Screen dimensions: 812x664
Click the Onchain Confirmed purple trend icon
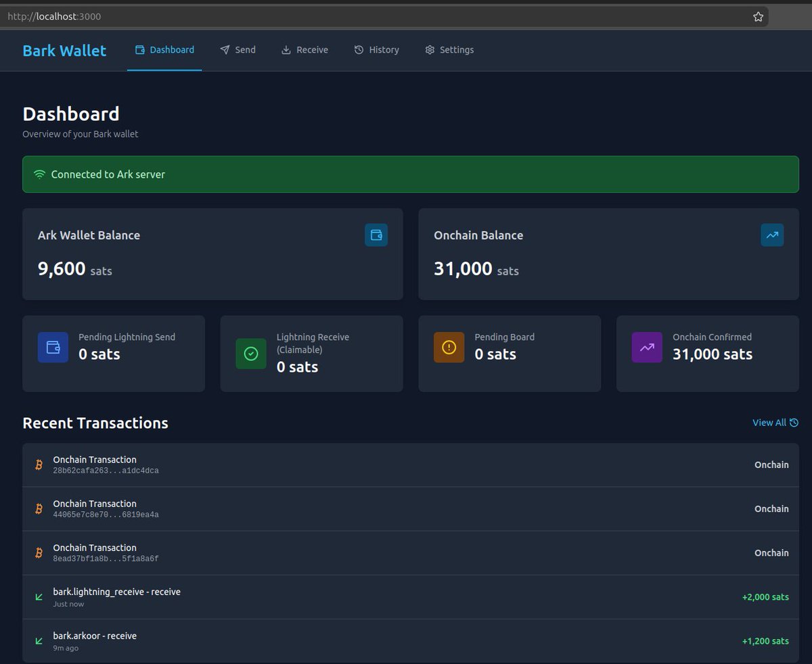(647, 347)
